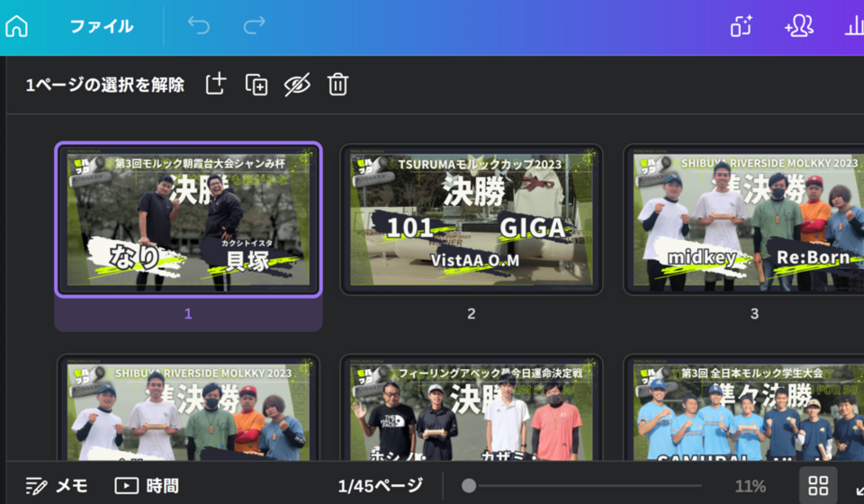Open the analytics chart icon
864x504 pixels.
(855, 26)
